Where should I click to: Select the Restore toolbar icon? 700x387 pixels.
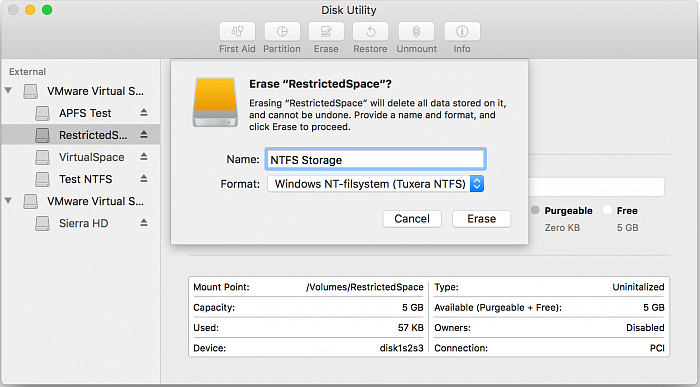click(x=371, y=32)
